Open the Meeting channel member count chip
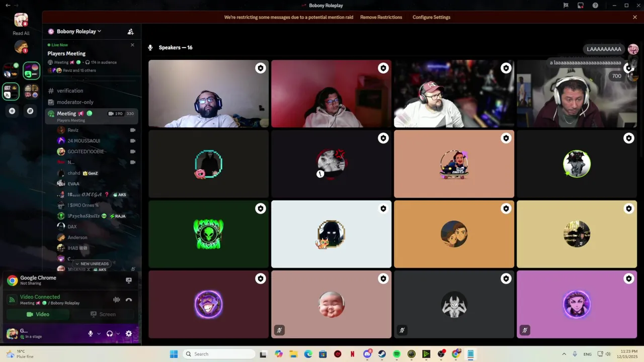The width and height of the screenshot is (644, 362). click(121, 114)
